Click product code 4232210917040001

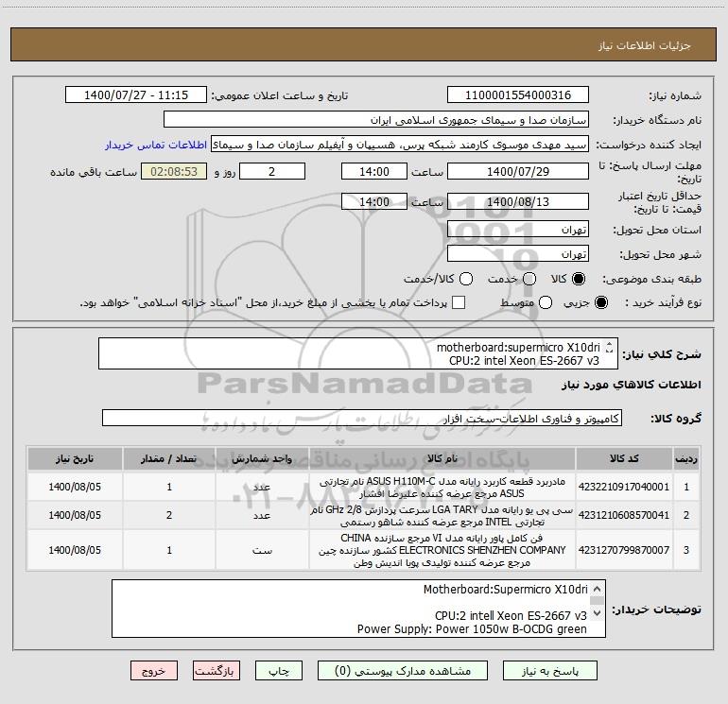[x=624, y=487]
